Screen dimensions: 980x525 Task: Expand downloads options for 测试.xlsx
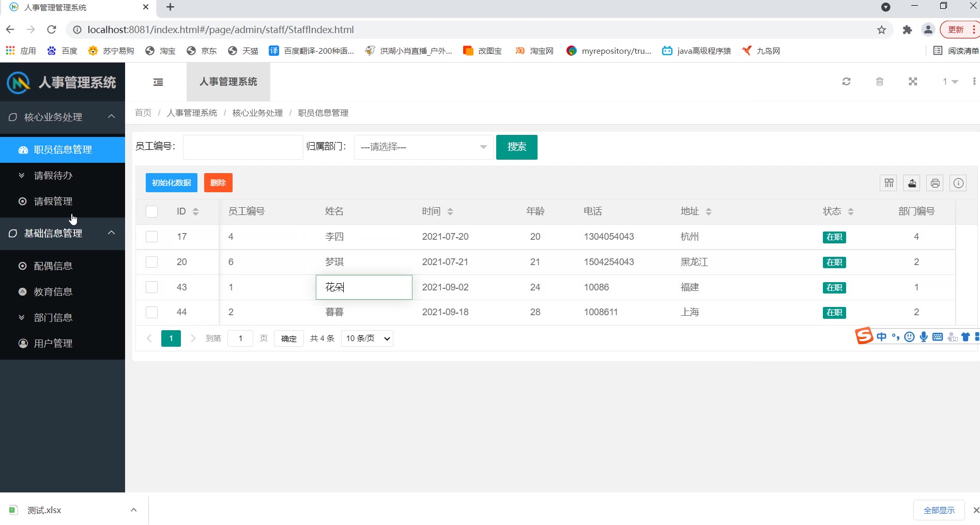pos(134,510)
